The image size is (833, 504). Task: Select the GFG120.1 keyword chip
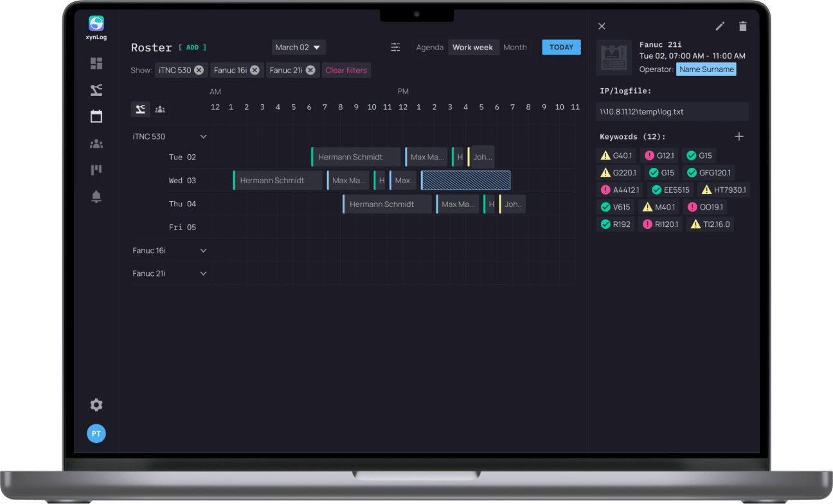click(x=708, y=172)
